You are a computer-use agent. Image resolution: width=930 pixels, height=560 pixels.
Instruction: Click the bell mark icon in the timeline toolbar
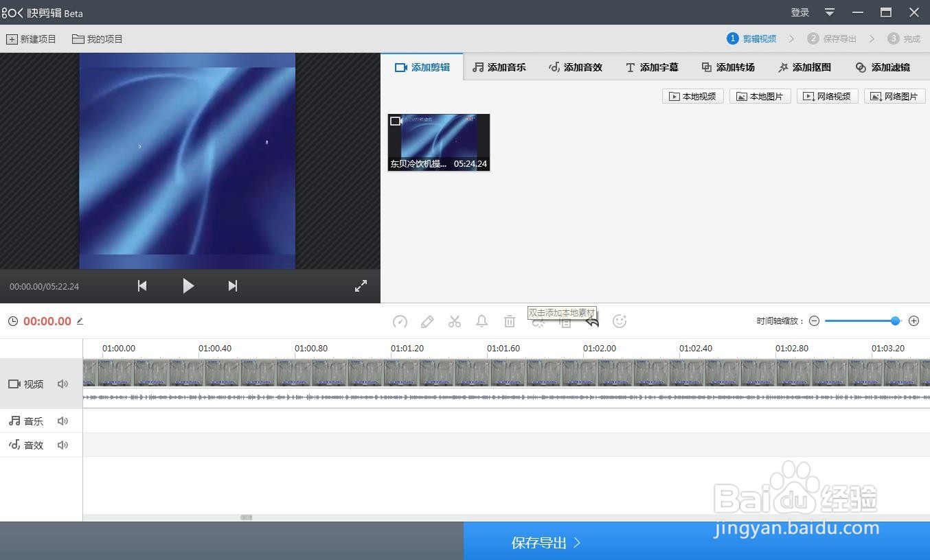pyautogui.click(x=482, y=321)
